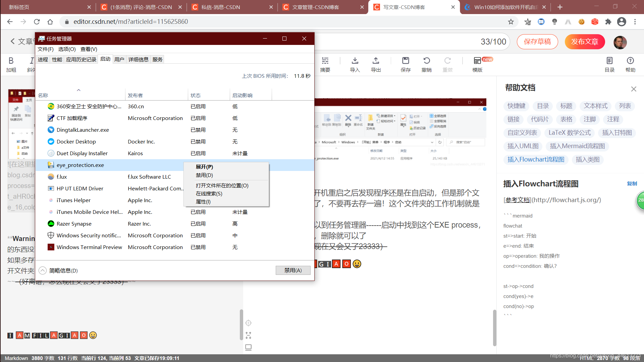Click the browser home icon
Viewport: 644px width, 362px height.
coord(50,22)
